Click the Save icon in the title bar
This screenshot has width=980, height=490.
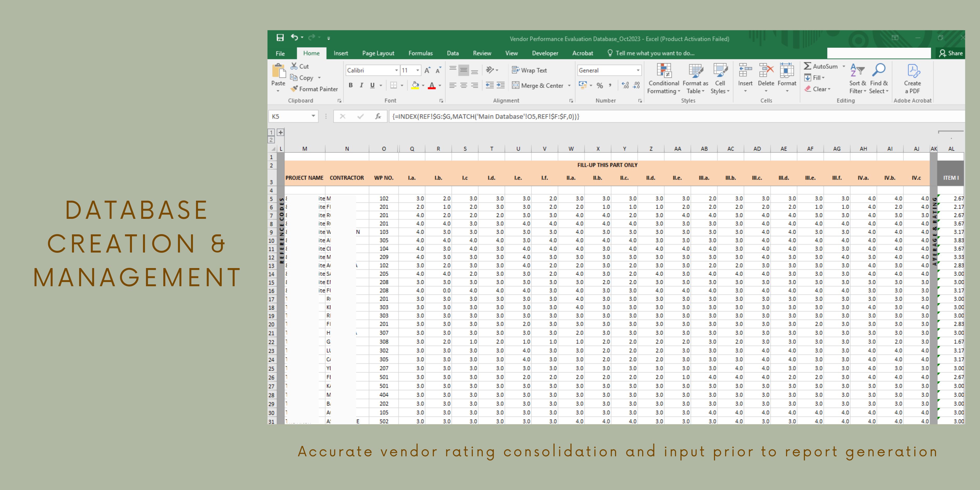tap(280, 38)
